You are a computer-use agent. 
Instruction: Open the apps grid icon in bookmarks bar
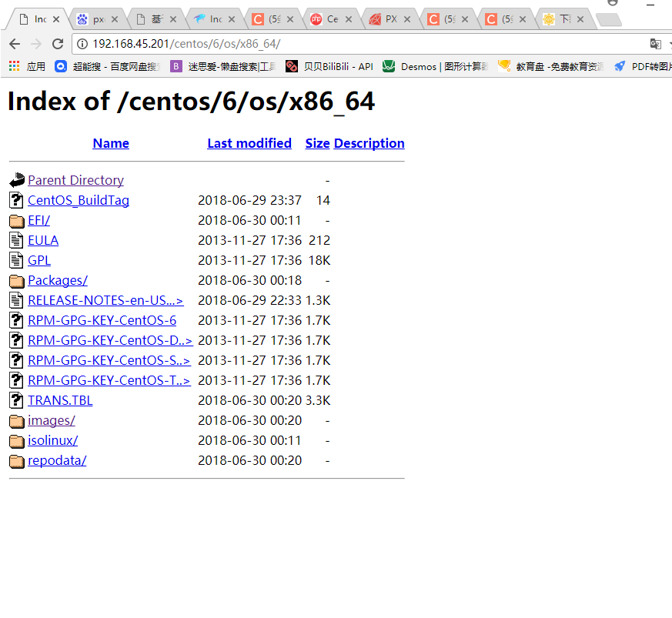(x=14, y=66)
